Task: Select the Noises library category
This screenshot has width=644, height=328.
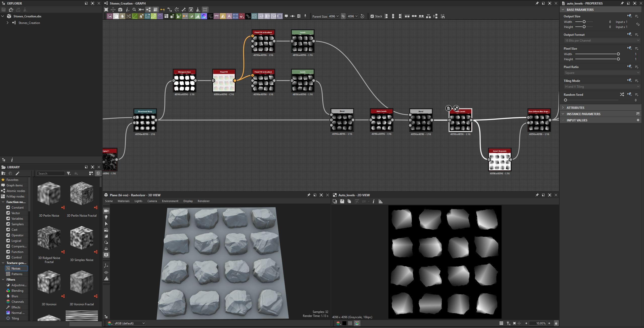Action: pos(16,268)
